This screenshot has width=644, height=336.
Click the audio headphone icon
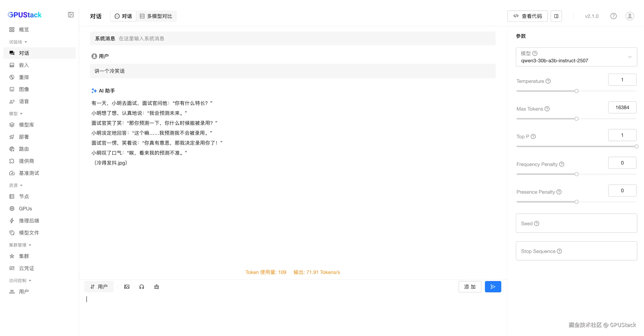pos(142,287)
